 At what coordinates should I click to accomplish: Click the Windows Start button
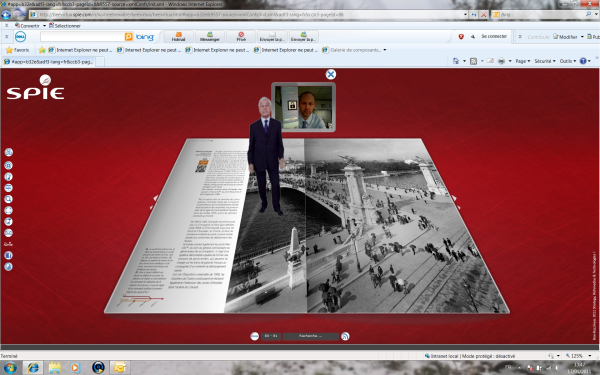click(x=10, y=368)
